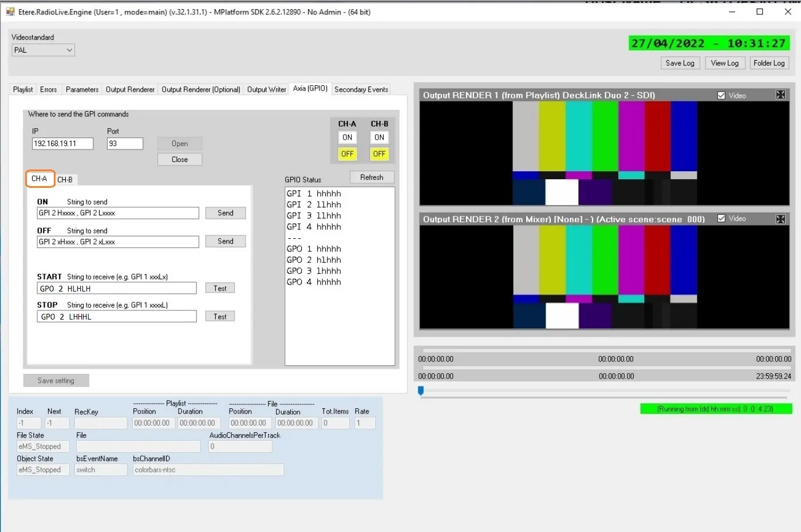Uncheck Video checkbox for Output RENDER 1
The width and height of the screenshot is (801, 532).
[x=721, y=96]
